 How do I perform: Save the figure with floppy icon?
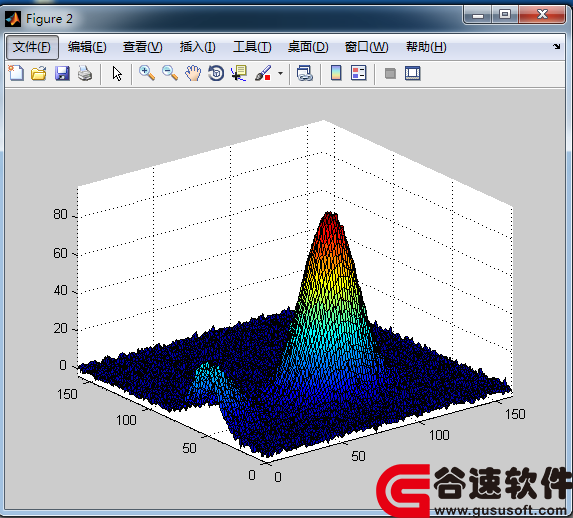(x=62, y=73)
